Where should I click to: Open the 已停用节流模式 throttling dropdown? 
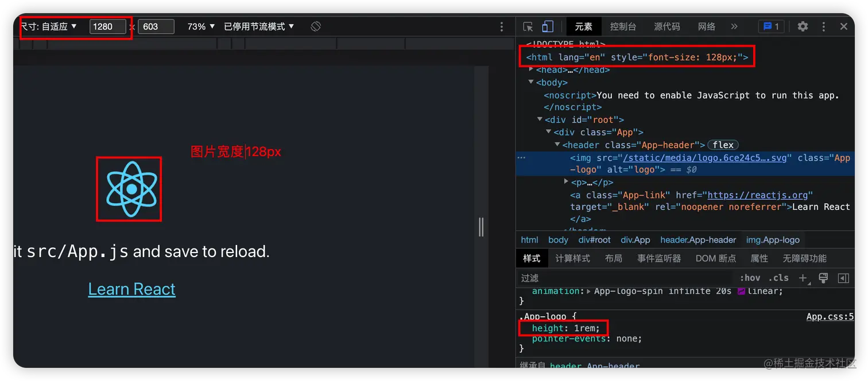coord(259,26)
